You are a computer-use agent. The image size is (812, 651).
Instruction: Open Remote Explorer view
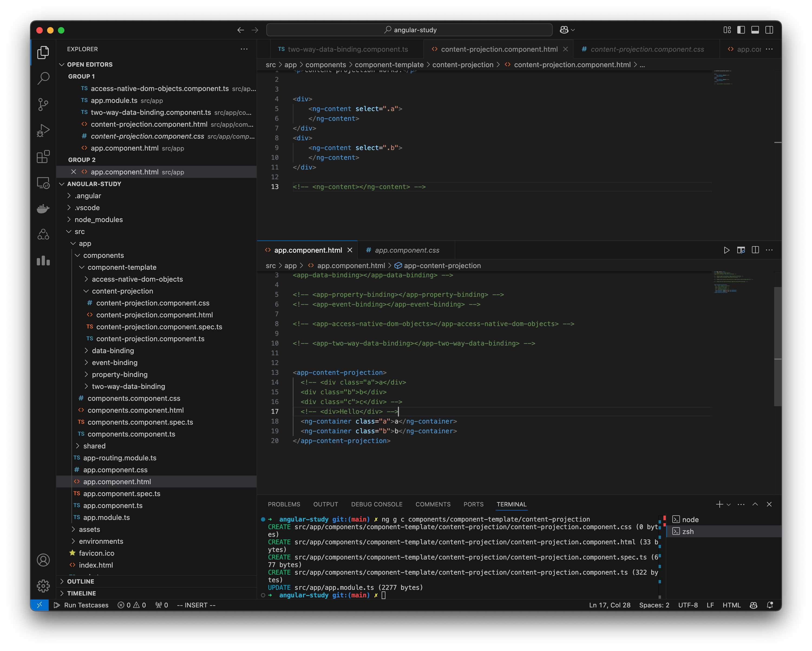pyautogui.click(x=43, y=183)
